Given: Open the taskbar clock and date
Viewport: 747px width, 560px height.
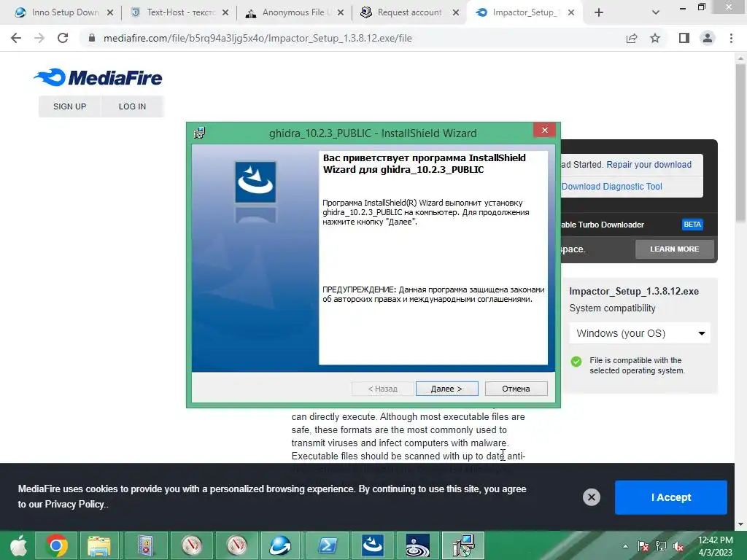Looking at the screenshot, I should [716, 545].
